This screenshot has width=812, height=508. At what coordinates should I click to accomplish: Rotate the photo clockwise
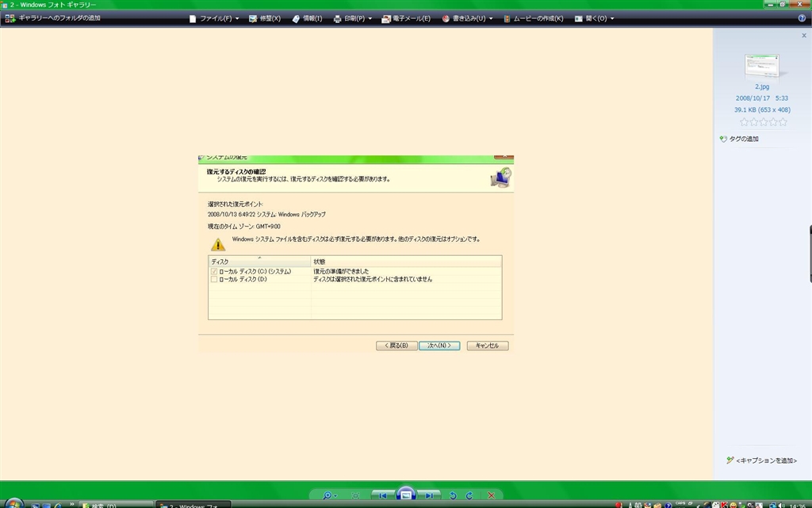(x=469, y=495)
